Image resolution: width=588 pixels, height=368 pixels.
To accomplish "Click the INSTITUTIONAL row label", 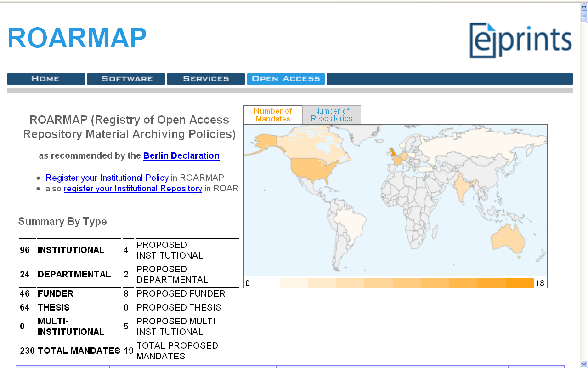I will coord(71,250).
